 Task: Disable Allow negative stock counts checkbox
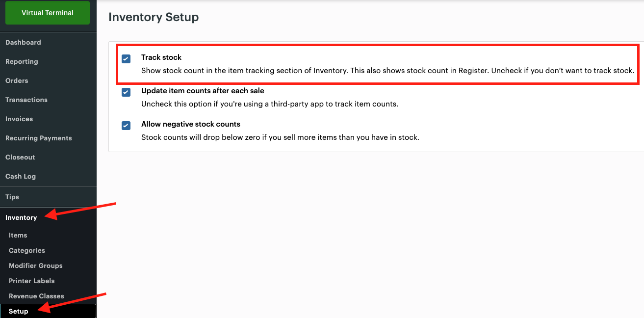click(x=126, y=126)
